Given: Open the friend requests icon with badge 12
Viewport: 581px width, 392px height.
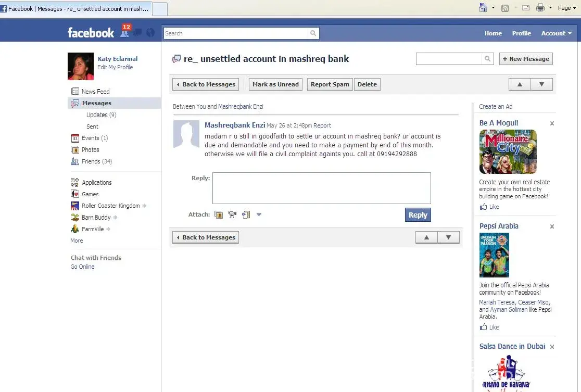Looking at the screenshot, I should pos(125,33).
